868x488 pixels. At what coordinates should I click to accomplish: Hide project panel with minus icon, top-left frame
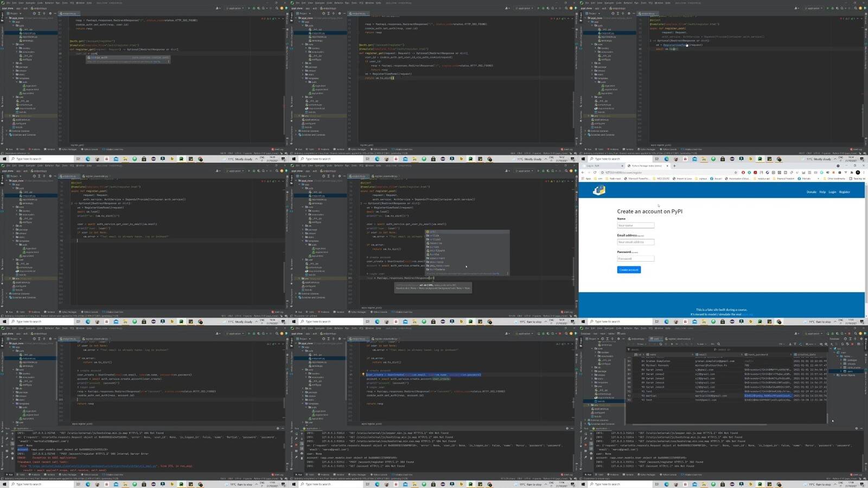(55, 14)
